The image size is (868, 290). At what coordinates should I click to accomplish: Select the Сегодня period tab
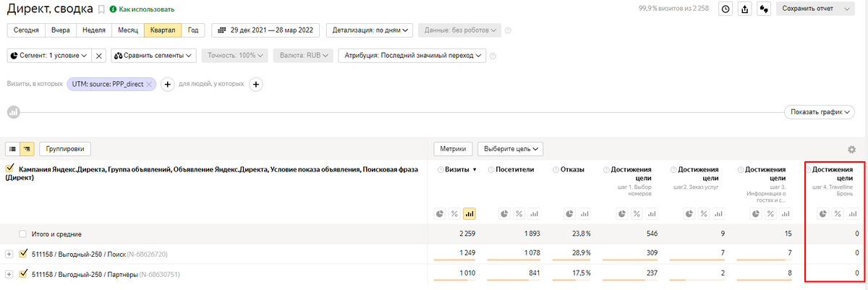click(x=26, y=30)
